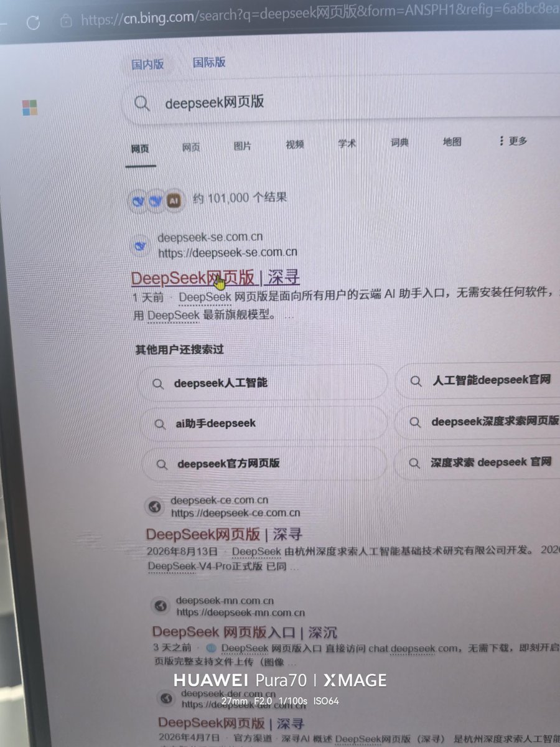Image resolution: width=560 pixels, height=747 pixels.
Task: Click the 约 101,000 个结果 count text
Action: click(x=240, y=198)
